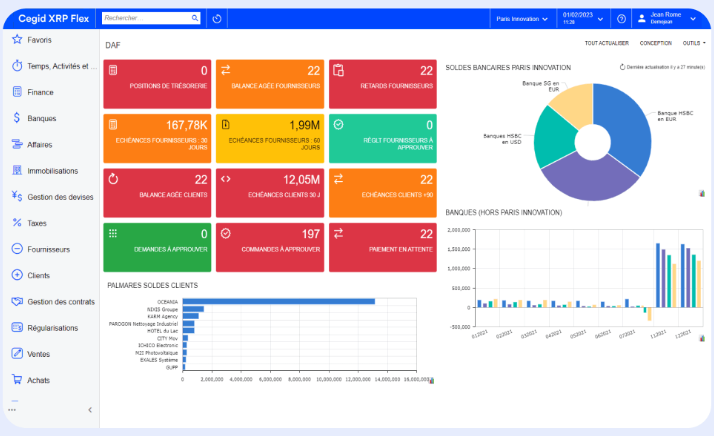Viewport: 714px width, 436px height.
Task: Select Immobilisations in the sidebar menu
Action: coord(53,171)
